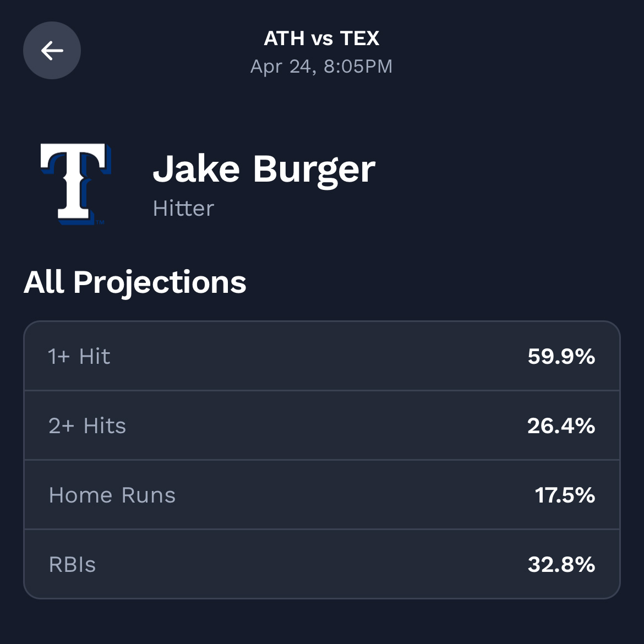
Task: Tap the 59.9% projection value
Action: coord(561,357)
